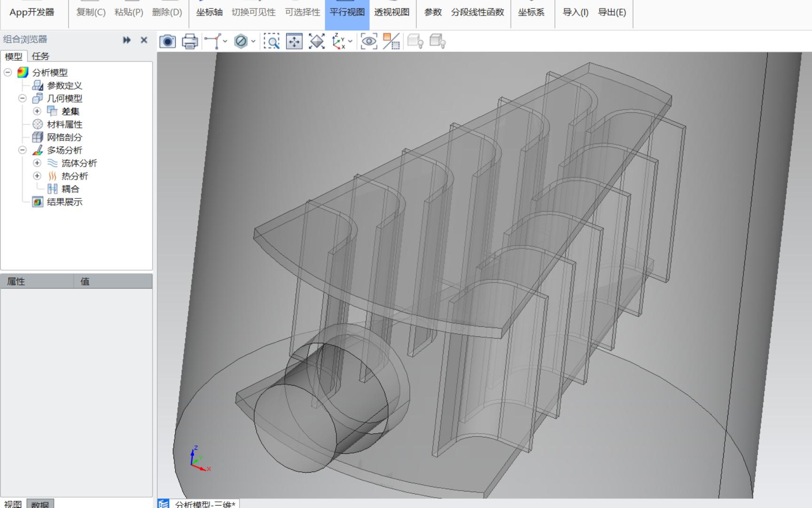Select the zoom box tool
Image resolution: width=812 pixels, height=508 pixels.
(x=272, y=41)
